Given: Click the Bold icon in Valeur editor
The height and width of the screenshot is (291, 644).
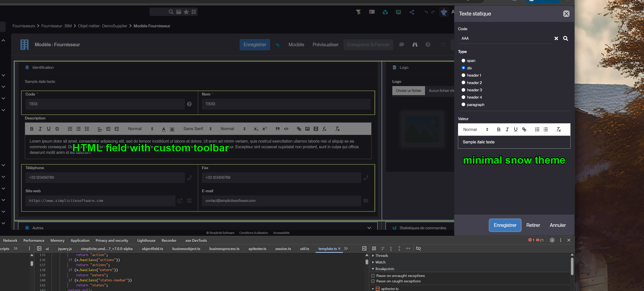Looking at the screenshot, I should click(x=499, y=129).
